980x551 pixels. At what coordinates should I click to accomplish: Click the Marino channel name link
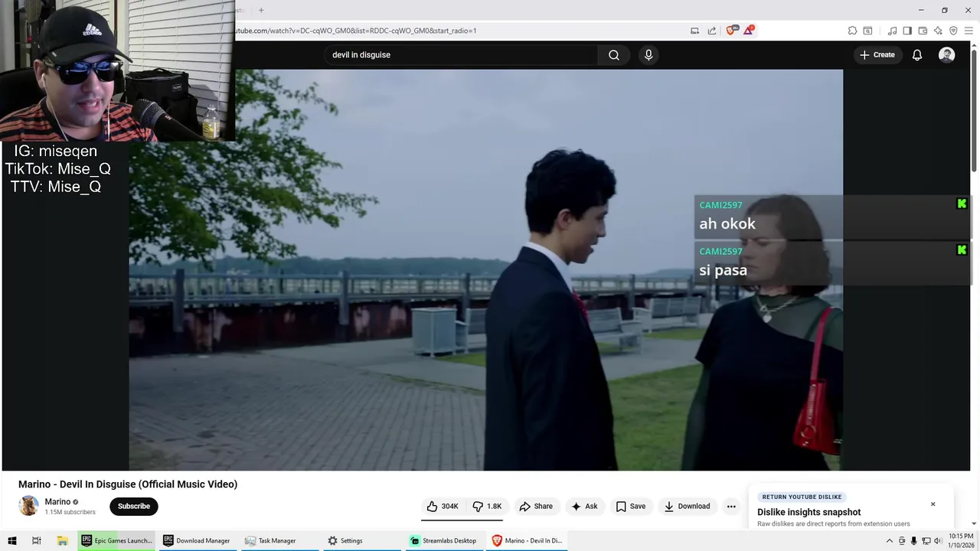point(57,502)
